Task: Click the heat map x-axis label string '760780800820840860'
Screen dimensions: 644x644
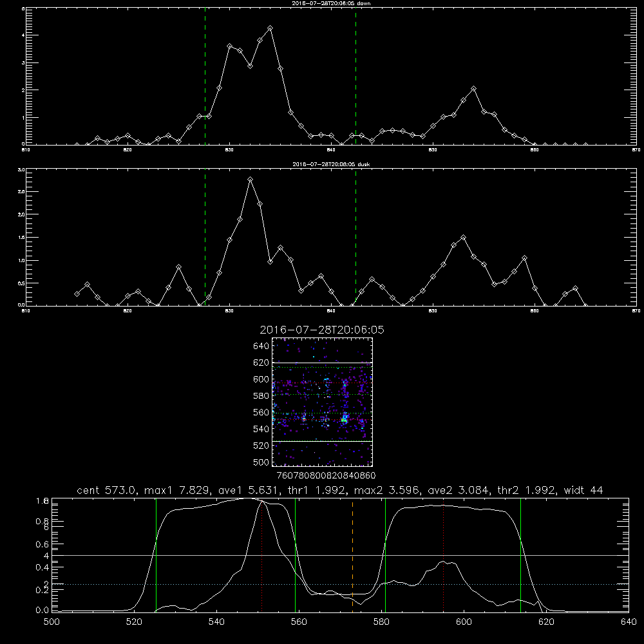Action: (327, 476)
